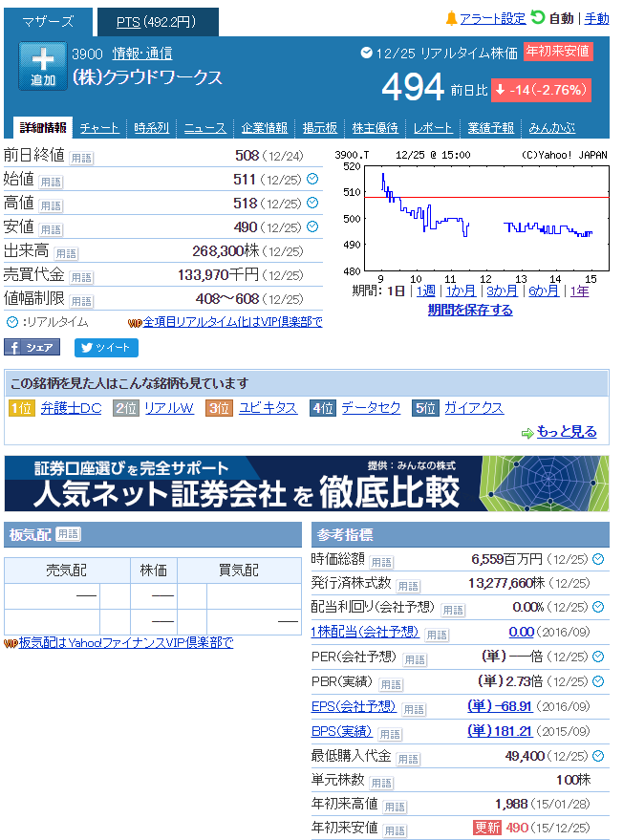Screen dimensions: 623x840
Task: Open the PTS (492.2円) tab
Action: (x=158, y=22)
